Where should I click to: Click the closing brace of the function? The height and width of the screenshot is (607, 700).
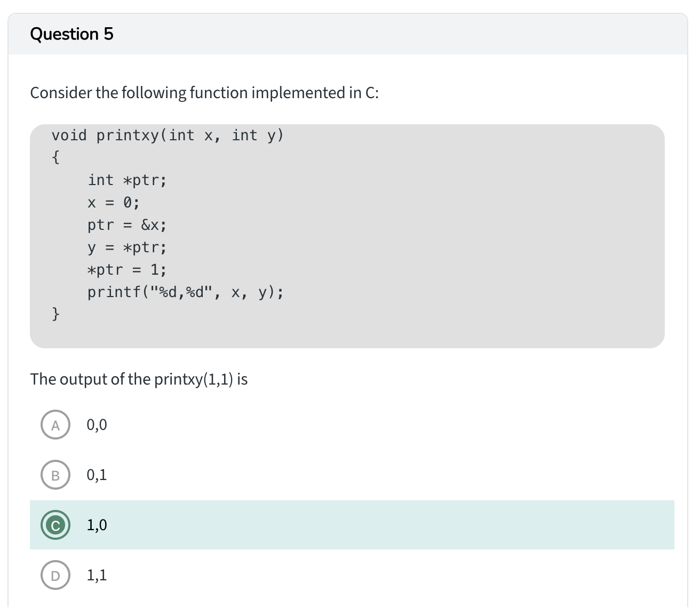point(55,314)
